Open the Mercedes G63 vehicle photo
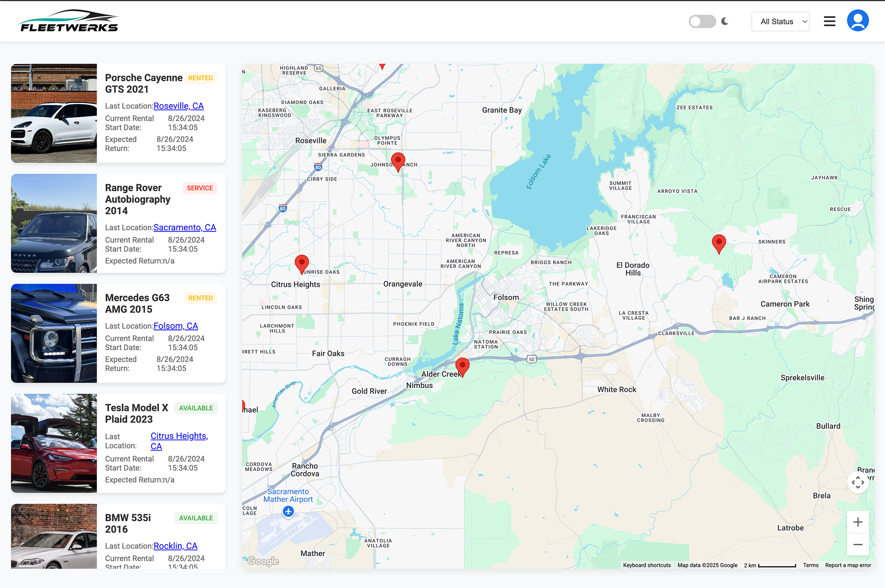This screenshot has width=885, height=588. (x=54, y=333)
